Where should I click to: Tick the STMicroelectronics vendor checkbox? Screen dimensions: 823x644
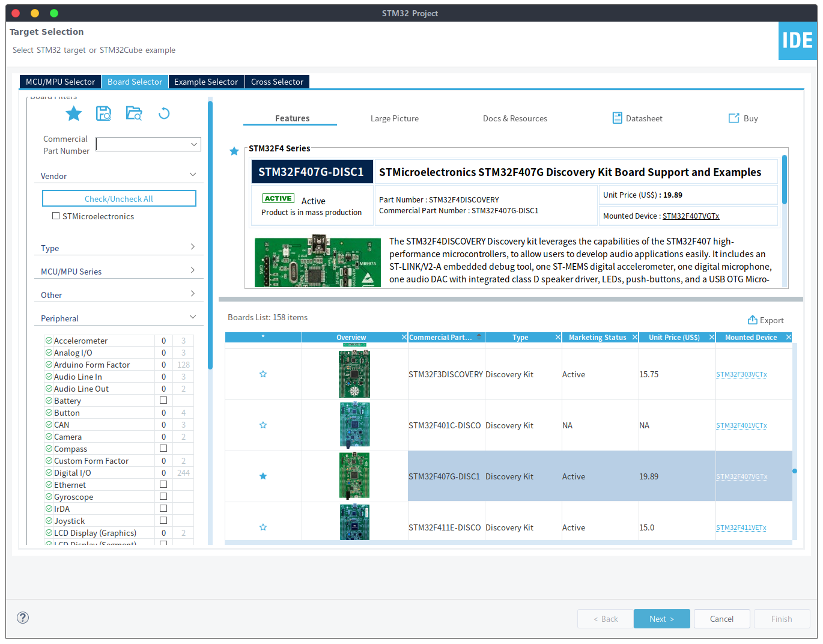[56, 216]
